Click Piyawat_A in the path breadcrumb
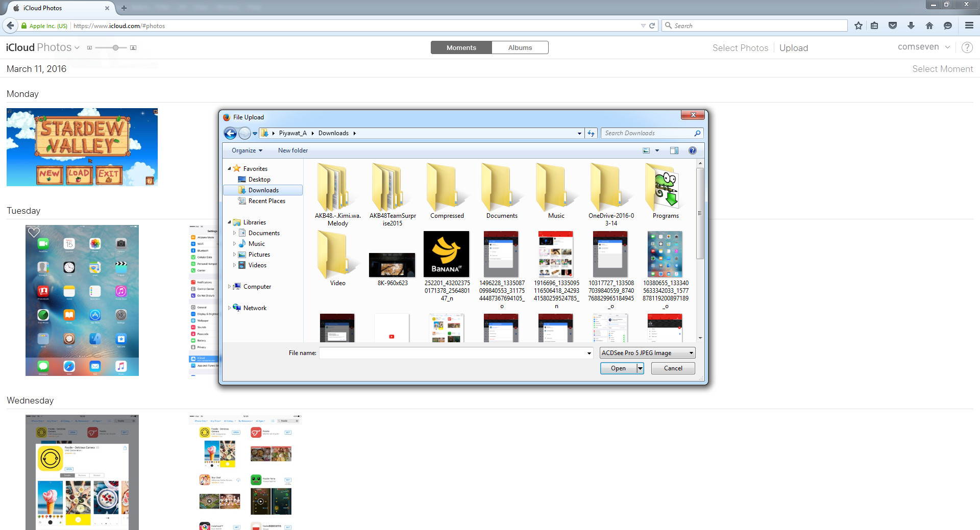 click(x=292, y=133)
